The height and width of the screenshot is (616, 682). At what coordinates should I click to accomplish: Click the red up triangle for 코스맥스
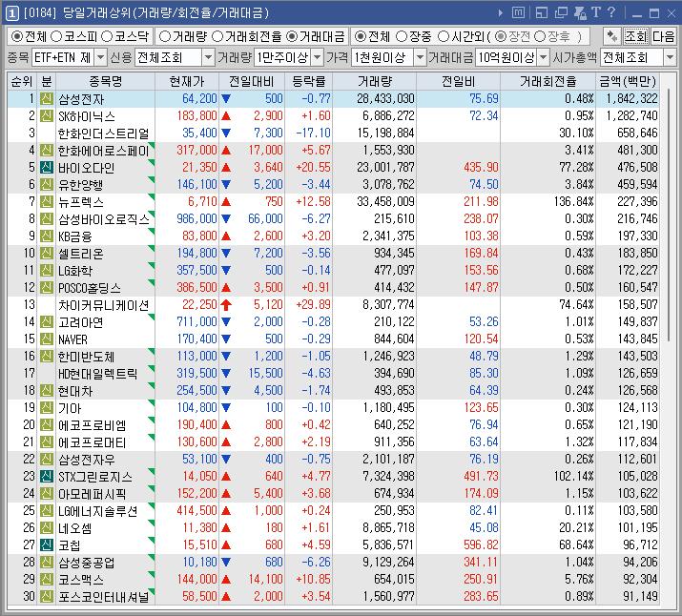226,580
